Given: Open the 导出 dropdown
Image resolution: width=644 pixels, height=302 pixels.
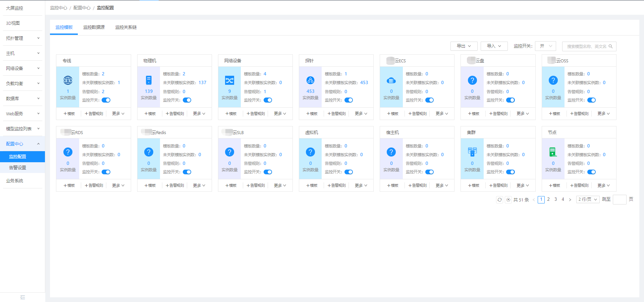Looking at the screenshot, I should (464, 46).
